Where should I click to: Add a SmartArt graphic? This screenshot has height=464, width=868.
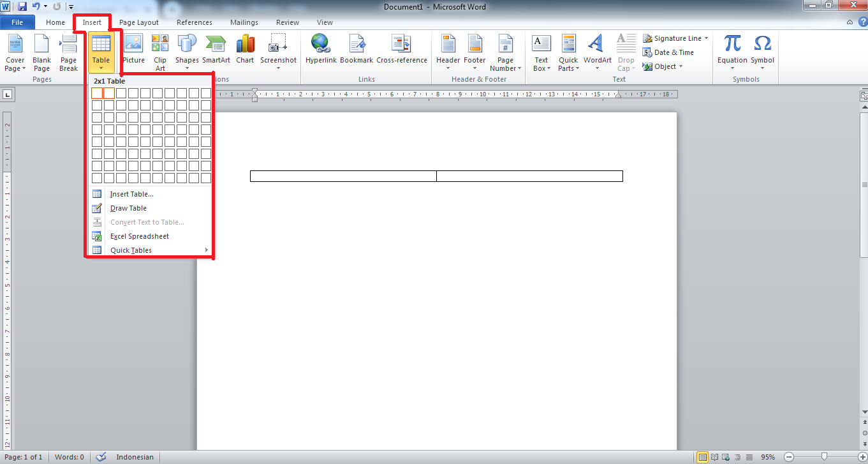tap(216, 51)
